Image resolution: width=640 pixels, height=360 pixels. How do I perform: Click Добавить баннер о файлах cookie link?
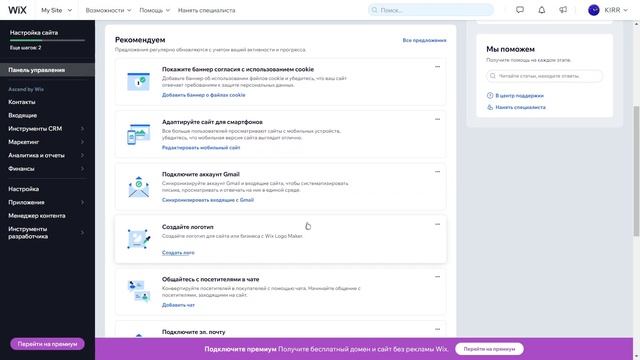pos(204,95)
